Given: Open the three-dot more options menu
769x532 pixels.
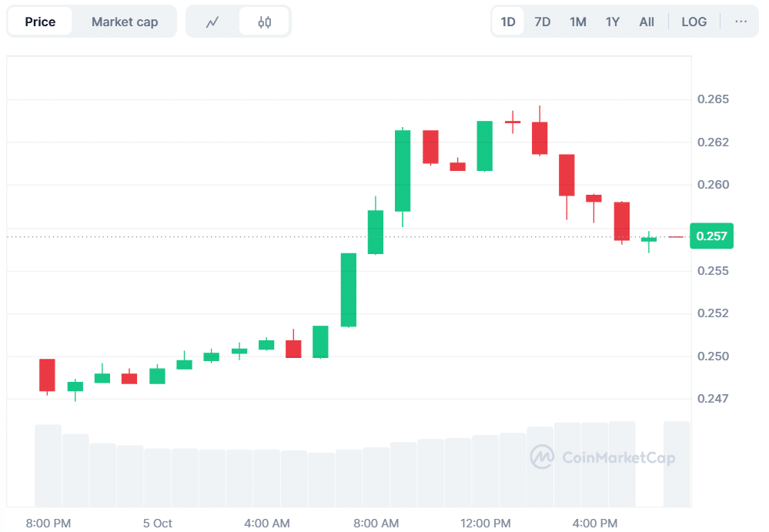Looking at the screenshot, I should click(741, 22).
